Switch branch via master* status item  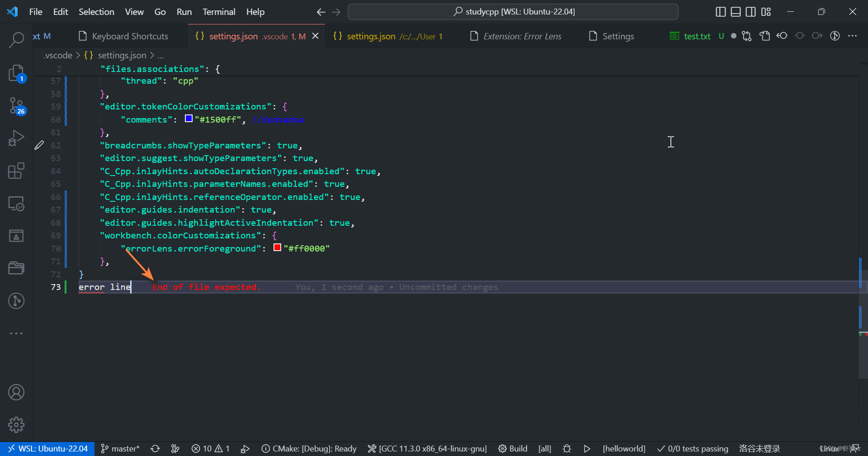coord(120,449)
